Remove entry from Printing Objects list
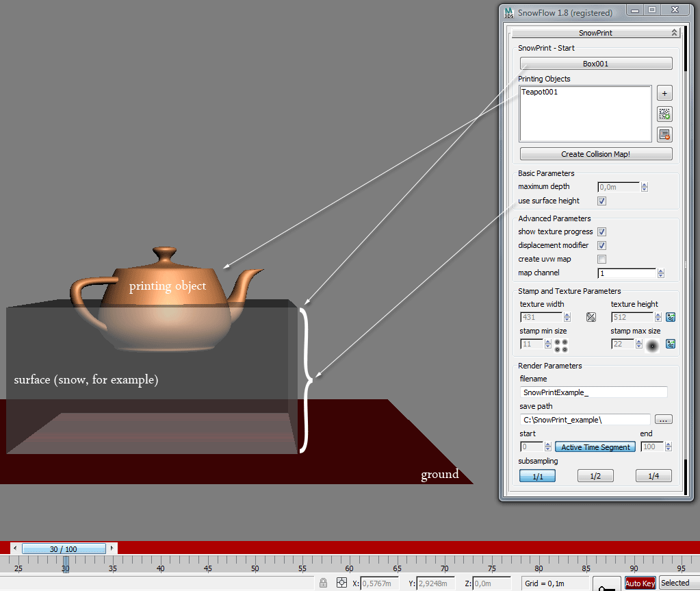This screenshot has width=700, height=591. tap(664, 134)
